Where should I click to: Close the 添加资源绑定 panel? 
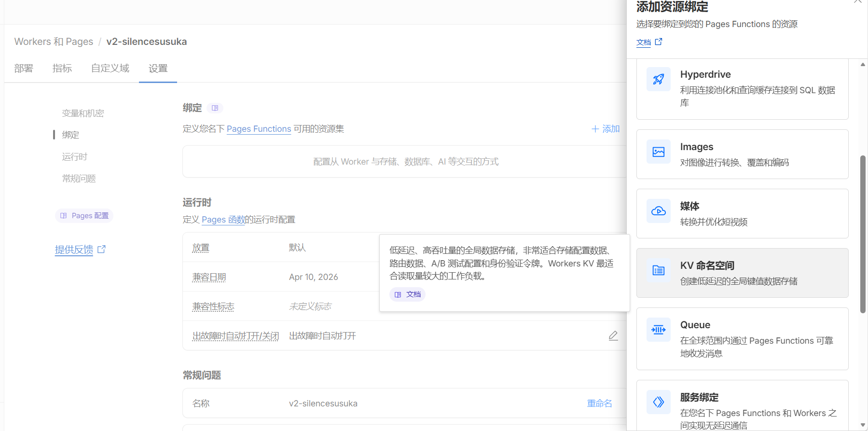857,1
